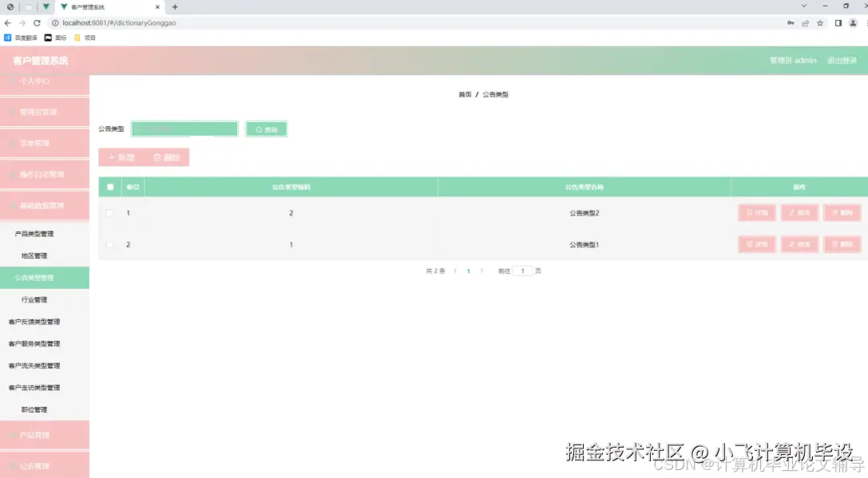Click 删除 for row 公告类型1
This screenshot has height=478, width=868.
pyautogui.click(x=842, y=244)
